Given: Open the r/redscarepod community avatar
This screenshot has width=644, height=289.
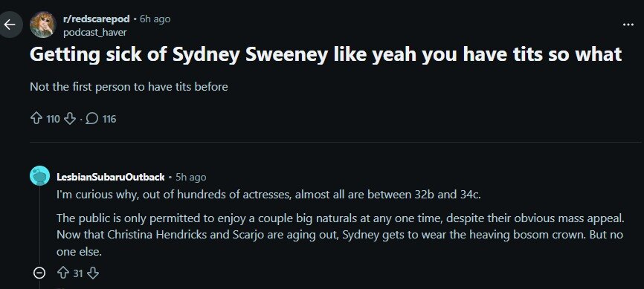Looking at the screenshot, I should tap(42, 25).
